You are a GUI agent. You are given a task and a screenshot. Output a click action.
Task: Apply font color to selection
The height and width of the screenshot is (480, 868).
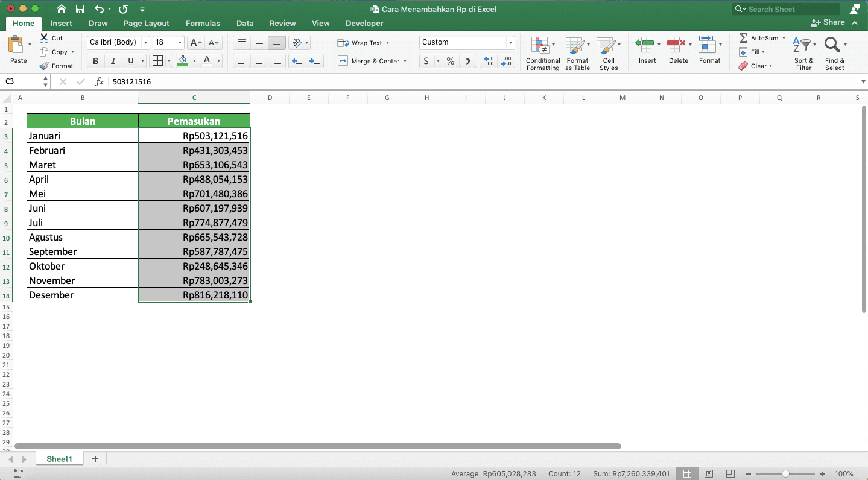[207, 61]
